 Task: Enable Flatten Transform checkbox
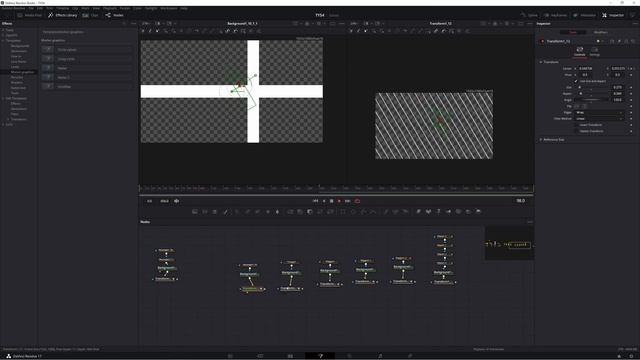[x=576, y=131]
